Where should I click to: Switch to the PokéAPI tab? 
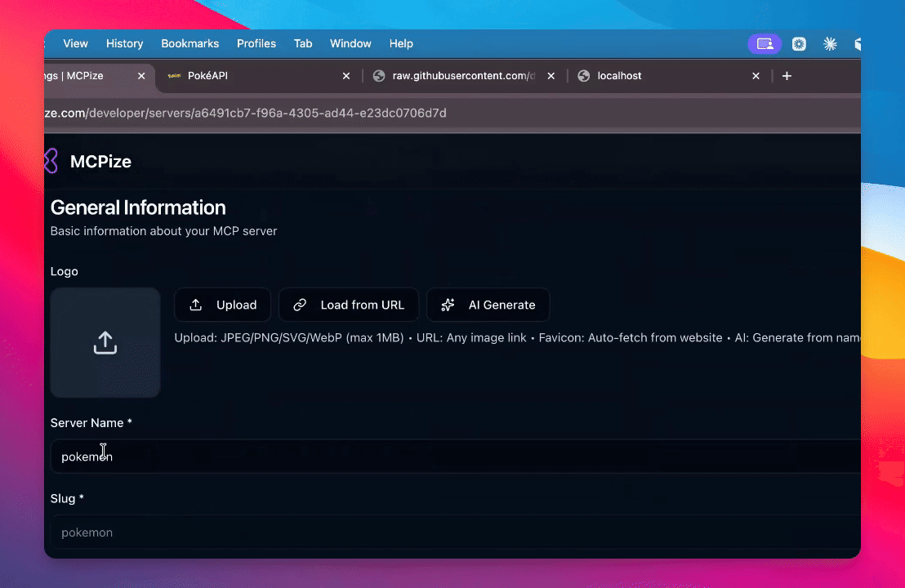coord(245,76)
